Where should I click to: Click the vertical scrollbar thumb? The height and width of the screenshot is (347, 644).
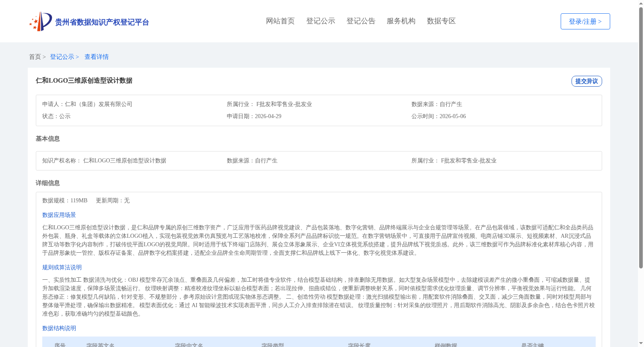click(641, 137)
